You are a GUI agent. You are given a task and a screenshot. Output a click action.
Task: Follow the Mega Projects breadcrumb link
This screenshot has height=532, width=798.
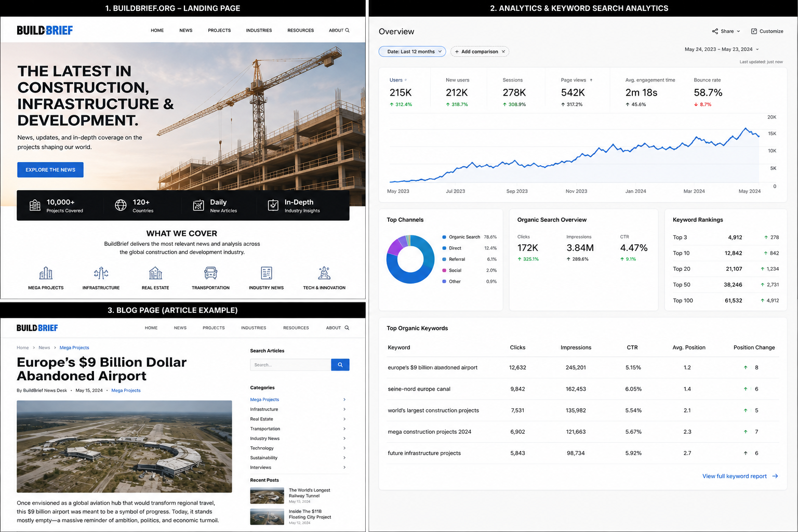click(74, 348)
